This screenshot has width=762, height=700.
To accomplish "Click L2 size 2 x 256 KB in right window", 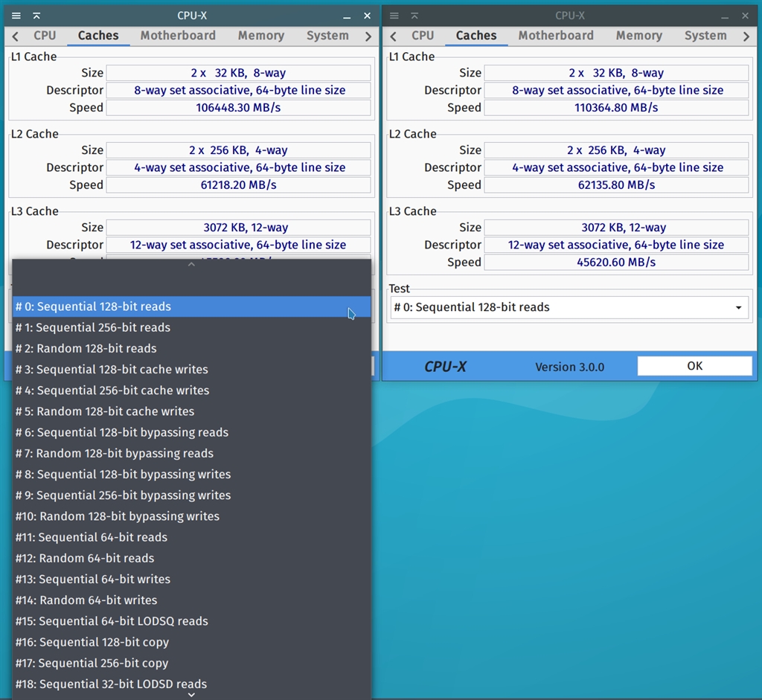I will click(x=616, y=150).
